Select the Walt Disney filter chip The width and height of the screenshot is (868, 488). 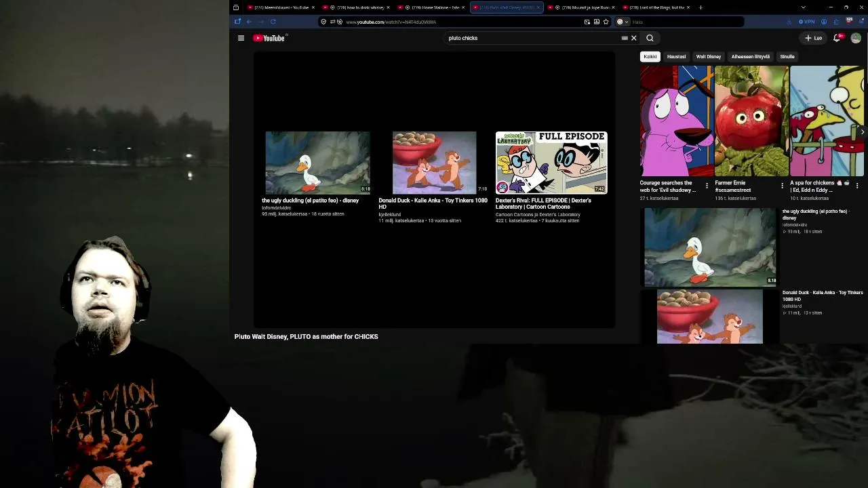(709, 57)
